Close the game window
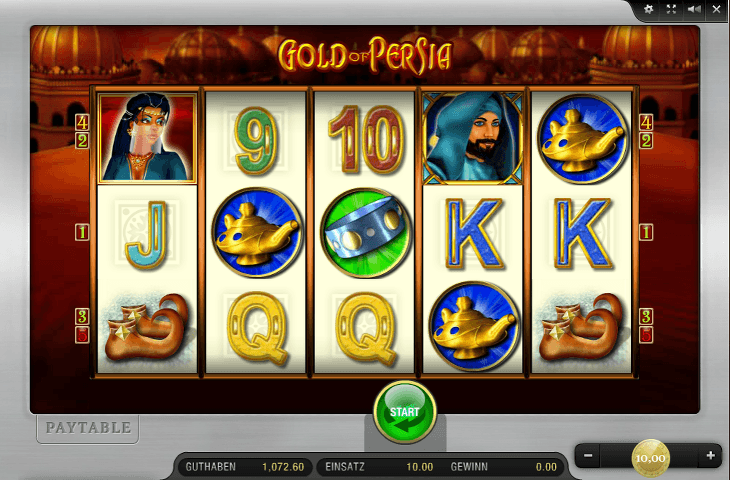 point(716,9)
